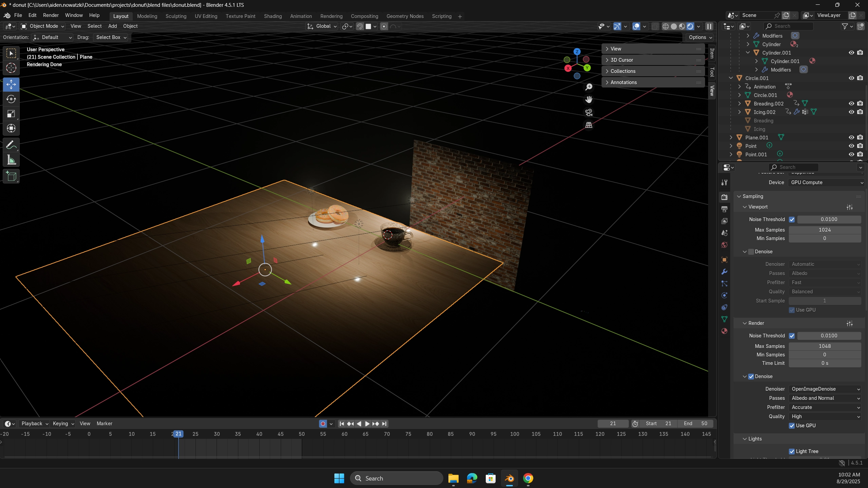Click the Render Max Samples 1048 field
Image resolution: width=868 pixels, height=488 pixels.
(824, 346)
